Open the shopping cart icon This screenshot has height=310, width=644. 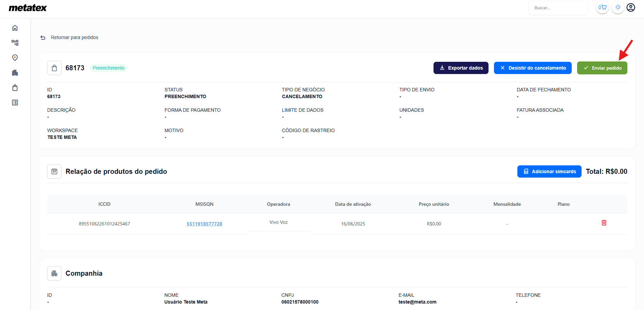tap(602, 7)
